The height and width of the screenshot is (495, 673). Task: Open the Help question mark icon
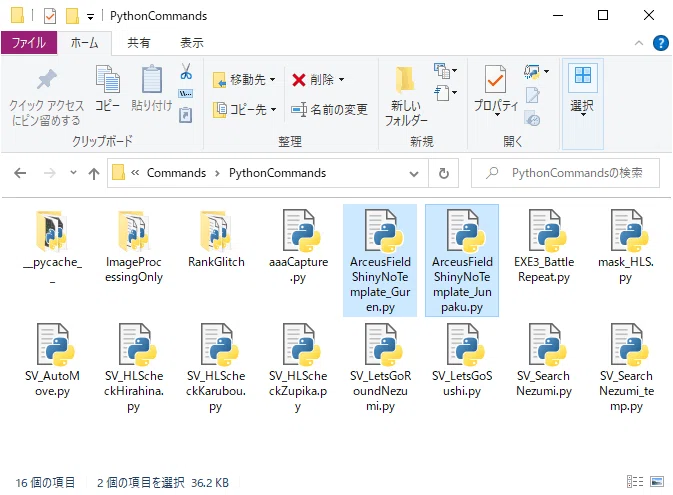click(x=661, y=43)
